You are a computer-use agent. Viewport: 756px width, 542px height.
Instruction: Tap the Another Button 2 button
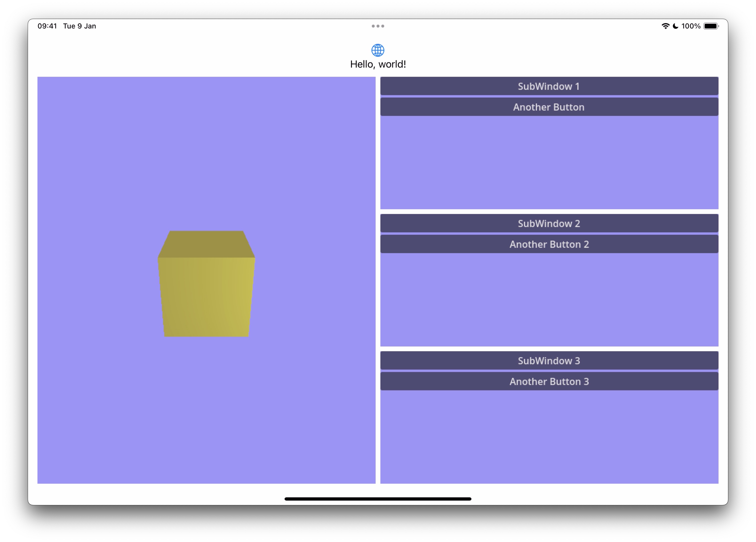(x=549, y=244)
